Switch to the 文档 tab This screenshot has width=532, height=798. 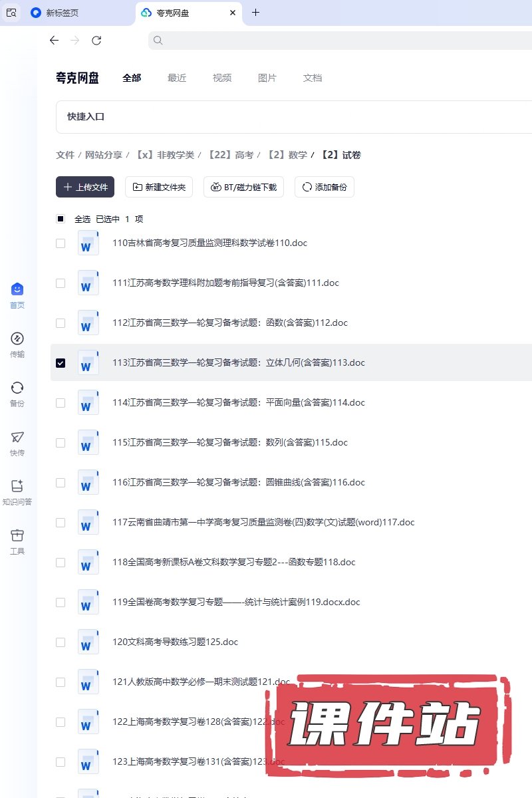[x=313, y=78]
